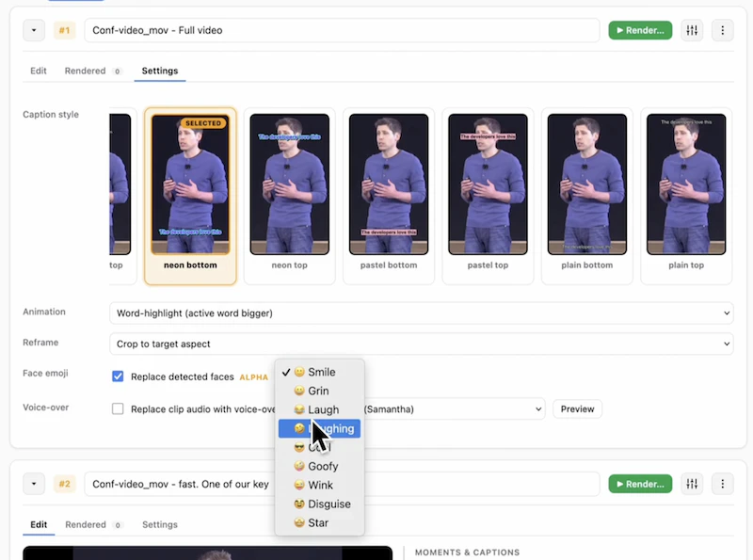Select the Settings tab of clip #1

coord(160,72)
